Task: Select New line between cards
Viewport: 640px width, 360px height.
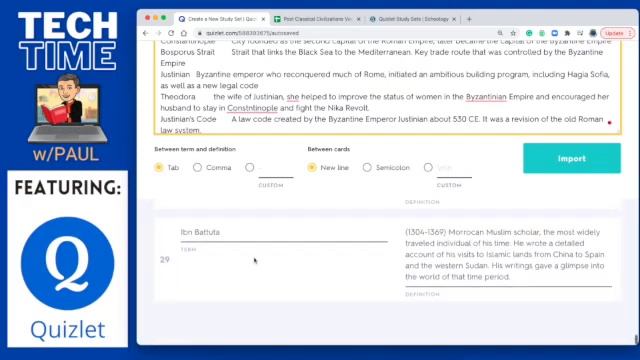Action: (312, 167)
